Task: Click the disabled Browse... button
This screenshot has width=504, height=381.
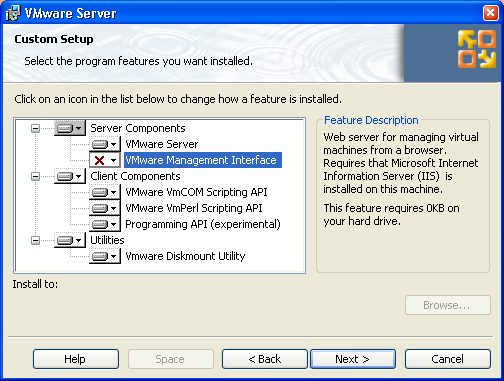Action: (x=448, y=305)
